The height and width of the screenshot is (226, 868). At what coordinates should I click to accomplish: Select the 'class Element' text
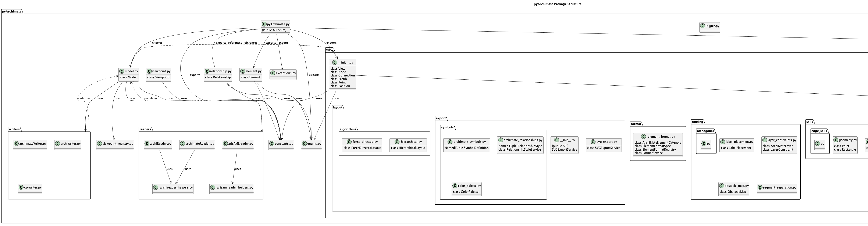point(250,78)
